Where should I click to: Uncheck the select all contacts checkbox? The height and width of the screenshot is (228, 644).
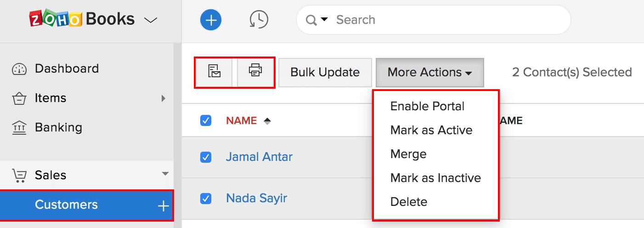click(206, 120)
